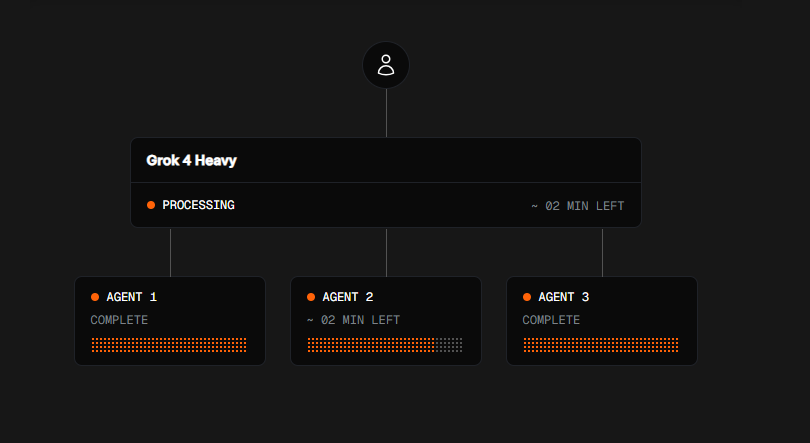The height and width of the screenshot is (443, 810).
Task: Click the COMPLETE status under AGENT 1
Action: pos(119,320)
